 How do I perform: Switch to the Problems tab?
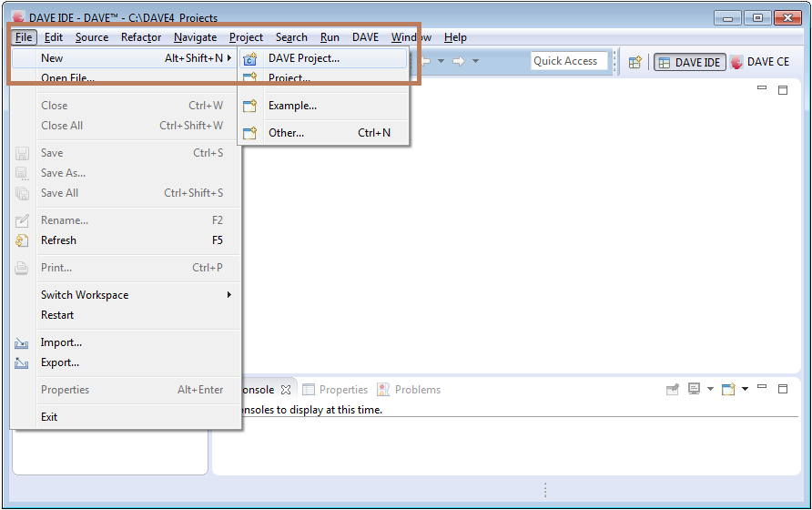click(x=409, y=390)
